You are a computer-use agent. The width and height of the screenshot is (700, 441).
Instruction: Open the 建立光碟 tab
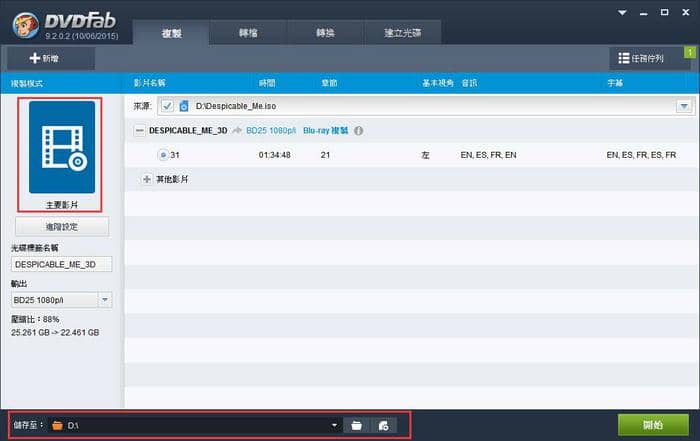click(403, 33)
